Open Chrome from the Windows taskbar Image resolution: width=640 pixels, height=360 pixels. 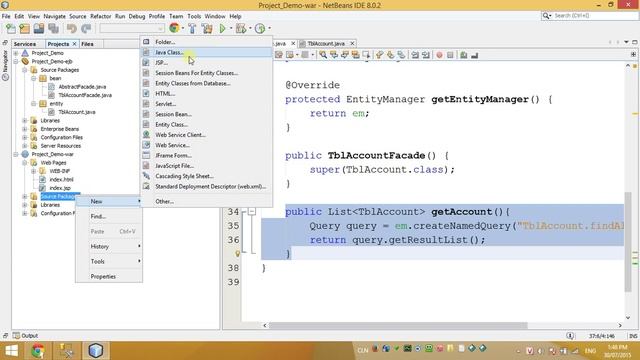pos(38,351)
